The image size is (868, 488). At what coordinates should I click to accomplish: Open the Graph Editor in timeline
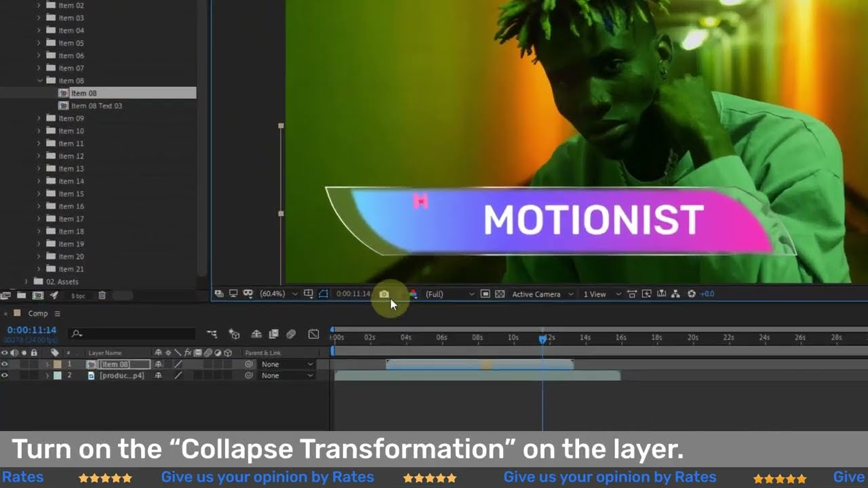[x=313, y=334]
